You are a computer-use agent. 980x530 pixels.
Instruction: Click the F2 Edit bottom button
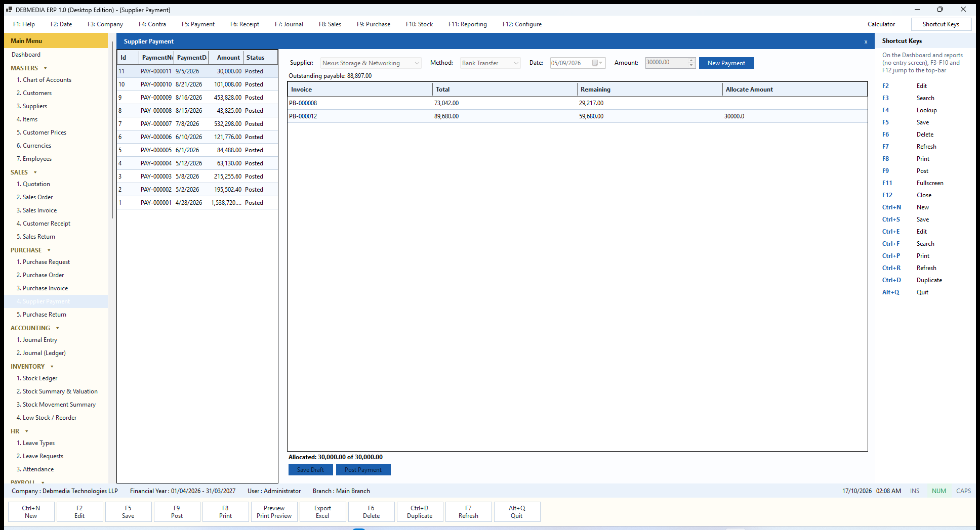[x=79, y=512]
